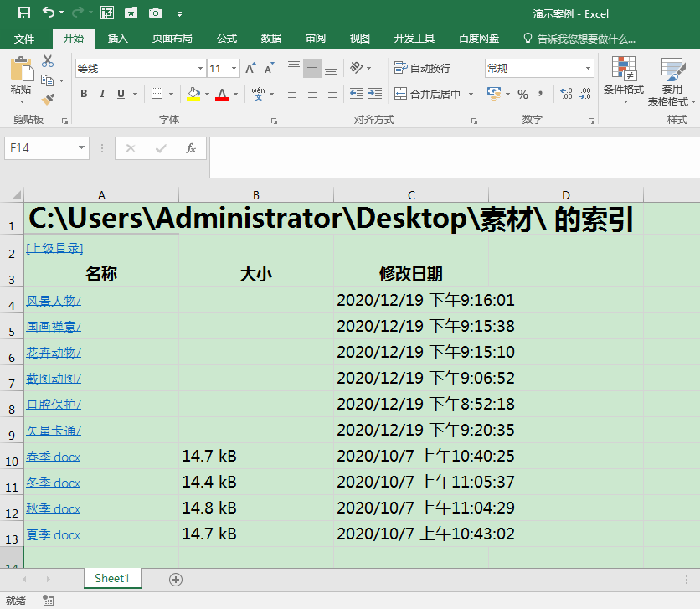
Task: Customize the quick access toolbar dropdown
Action: coord(179,14)
